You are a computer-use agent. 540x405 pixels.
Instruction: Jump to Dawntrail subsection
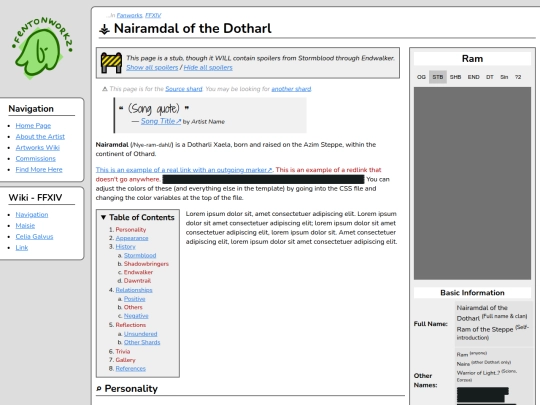point(137,281)
